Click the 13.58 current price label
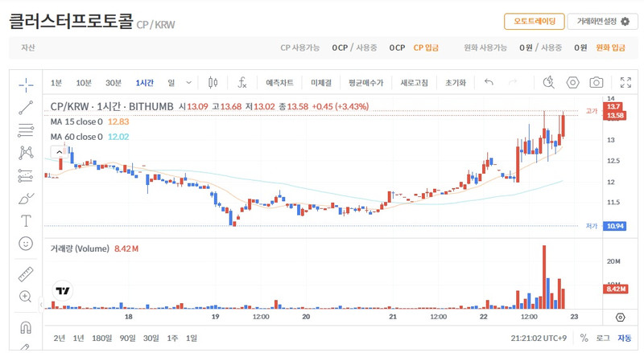 point(615,116)
